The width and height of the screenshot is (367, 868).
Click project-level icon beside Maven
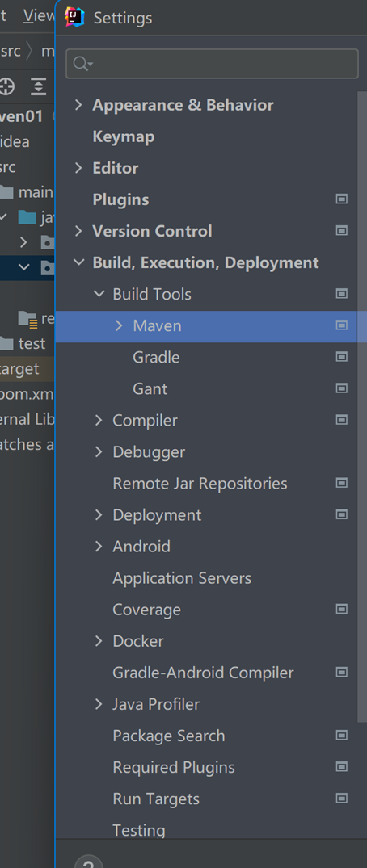point(342,325)
